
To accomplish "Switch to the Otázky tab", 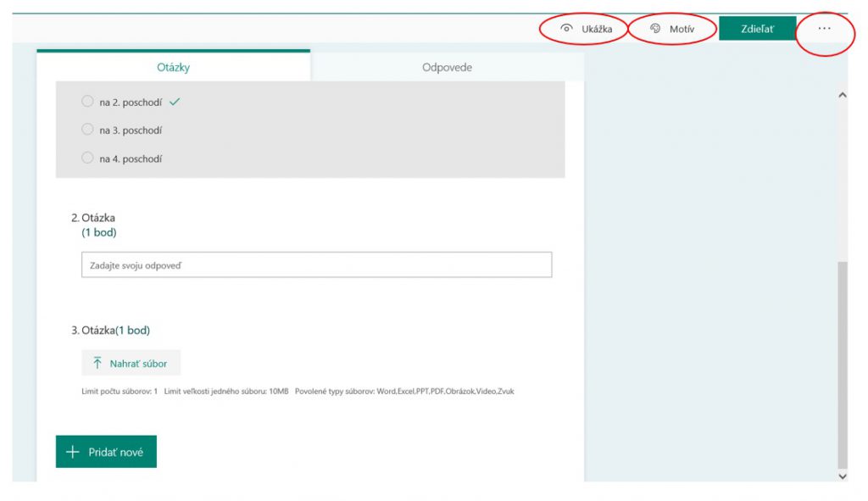I will 173,68.
